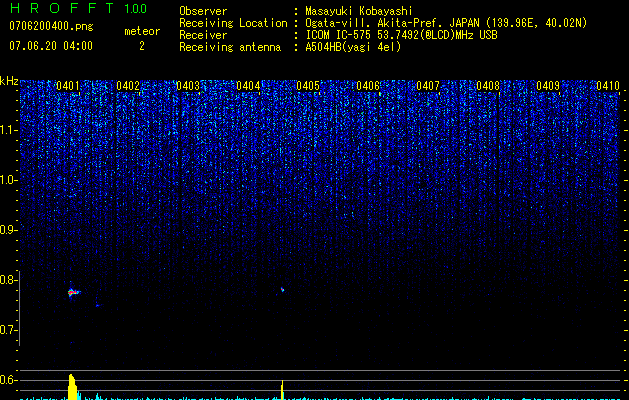
Task: Select the A504HB(yagi 4el) antenna text
Action: pos(353,47)
